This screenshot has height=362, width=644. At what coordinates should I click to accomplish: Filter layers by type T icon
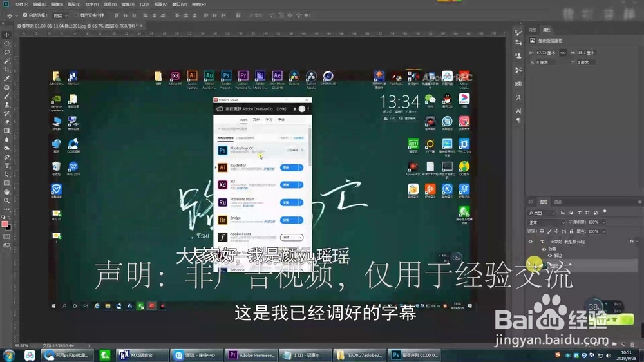(x=580, y=213)
